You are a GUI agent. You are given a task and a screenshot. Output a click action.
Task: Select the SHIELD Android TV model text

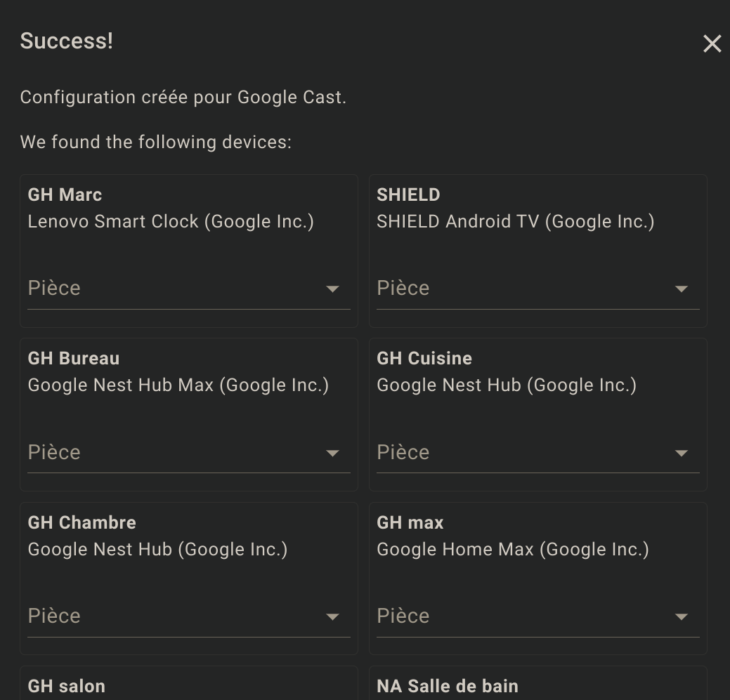coord(516,221)
